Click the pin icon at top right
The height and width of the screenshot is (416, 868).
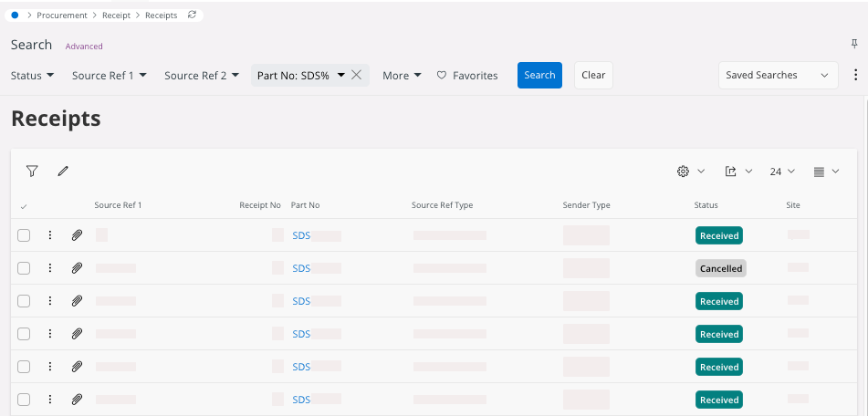pyautogui.click(x=854, y=44)
